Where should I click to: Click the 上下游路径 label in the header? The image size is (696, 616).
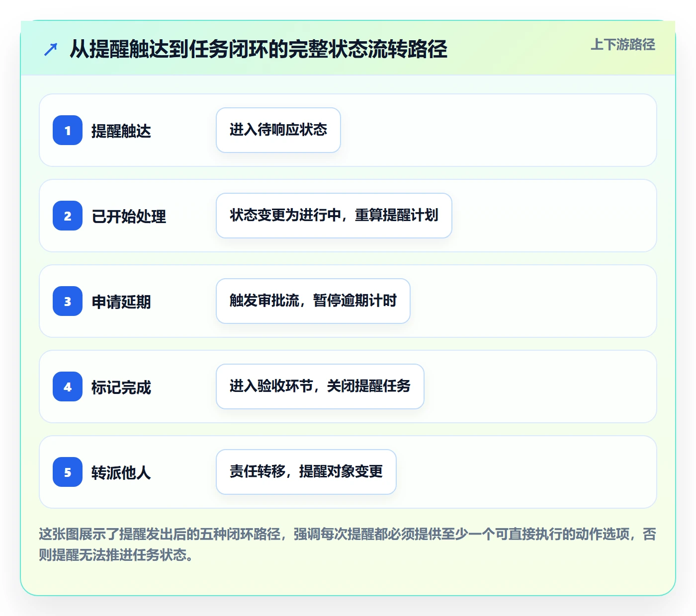pos(623,45)
